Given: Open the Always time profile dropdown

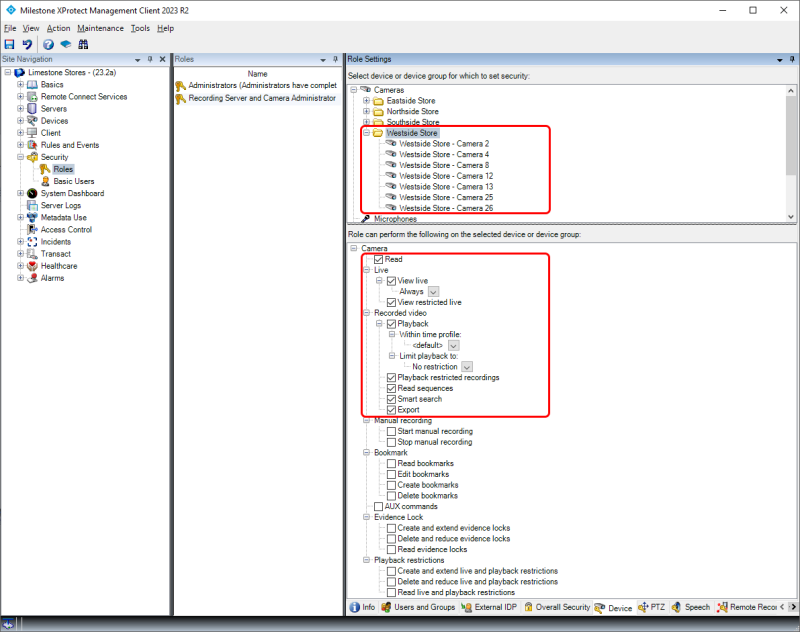Looking at the screenshot, I should (x=434, y=292).
